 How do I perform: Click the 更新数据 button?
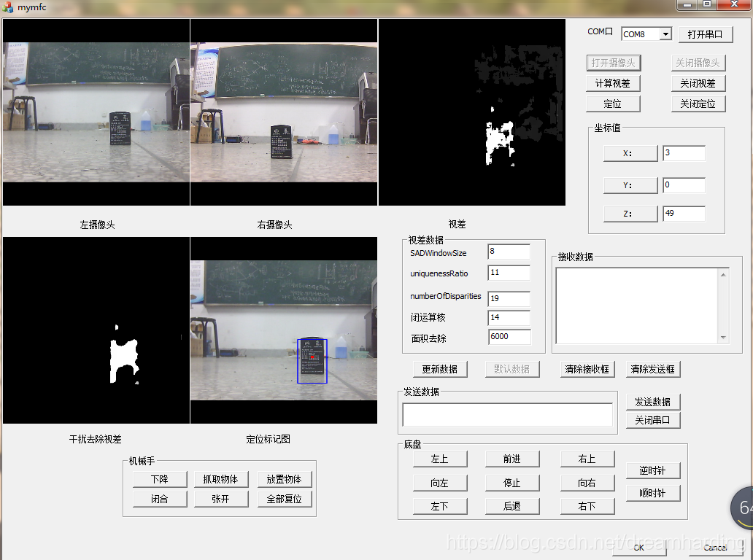pos(440,369)
